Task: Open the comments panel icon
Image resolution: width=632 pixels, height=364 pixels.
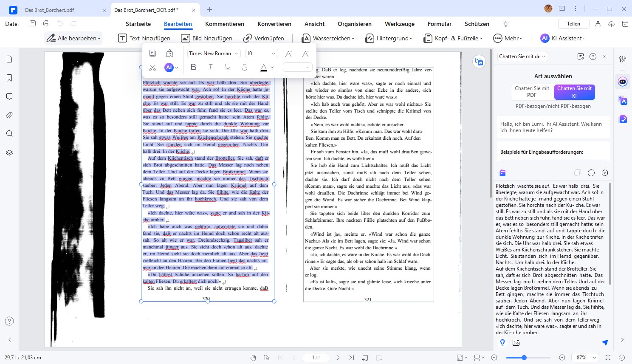Action: click(x=9, y=96)
